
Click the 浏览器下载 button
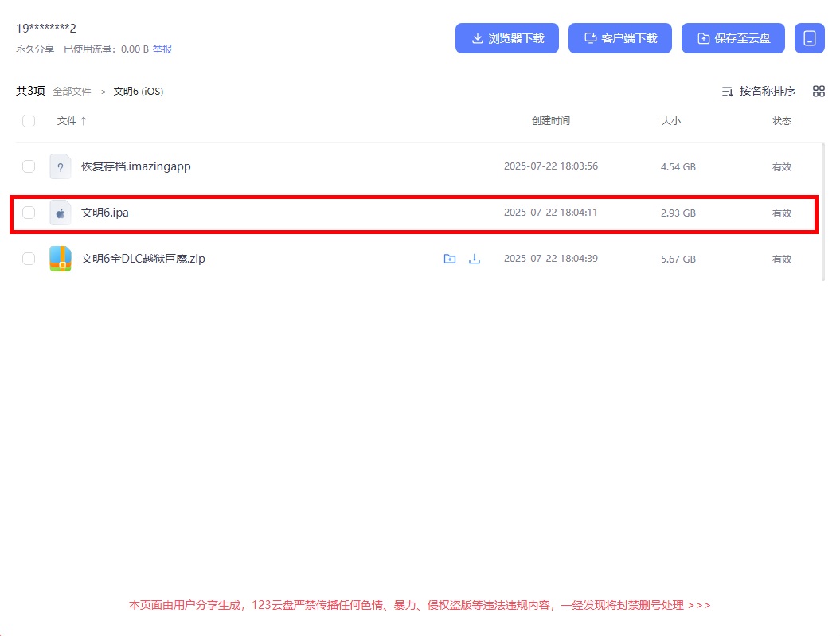507,38
